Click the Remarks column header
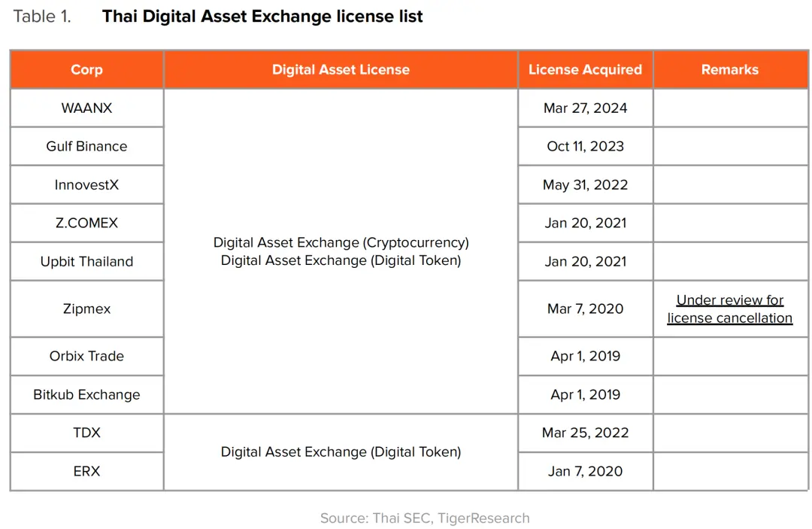The width and height of the screenshot is (812, 529). coord(730,69)
